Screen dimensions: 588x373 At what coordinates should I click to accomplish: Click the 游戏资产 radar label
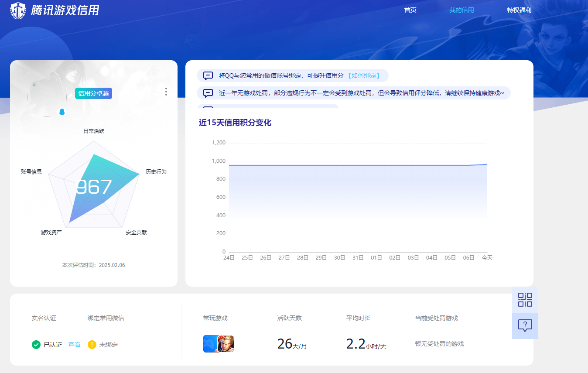click(51, 233)
